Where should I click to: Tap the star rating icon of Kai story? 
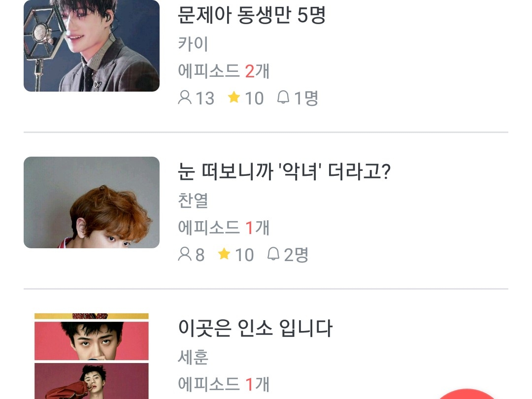(x=234, y=98)
